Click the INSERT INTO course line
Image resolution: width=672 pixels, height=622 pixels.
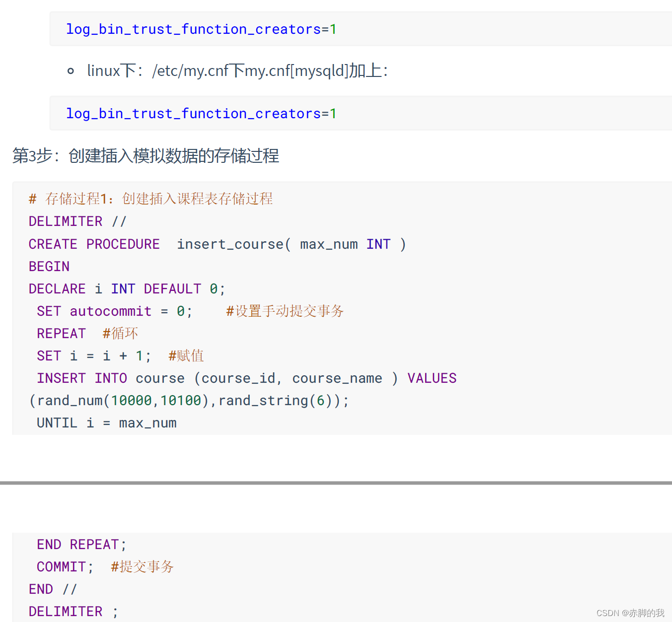[246, 378]
